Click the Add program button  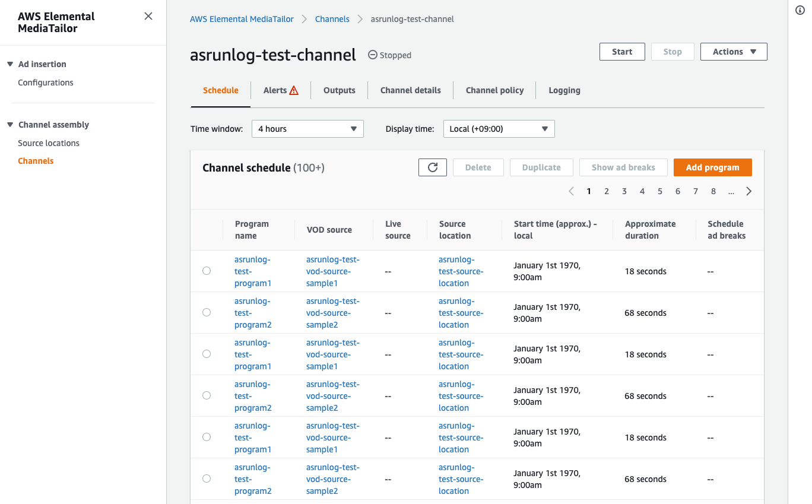click(x=713, y=167)
